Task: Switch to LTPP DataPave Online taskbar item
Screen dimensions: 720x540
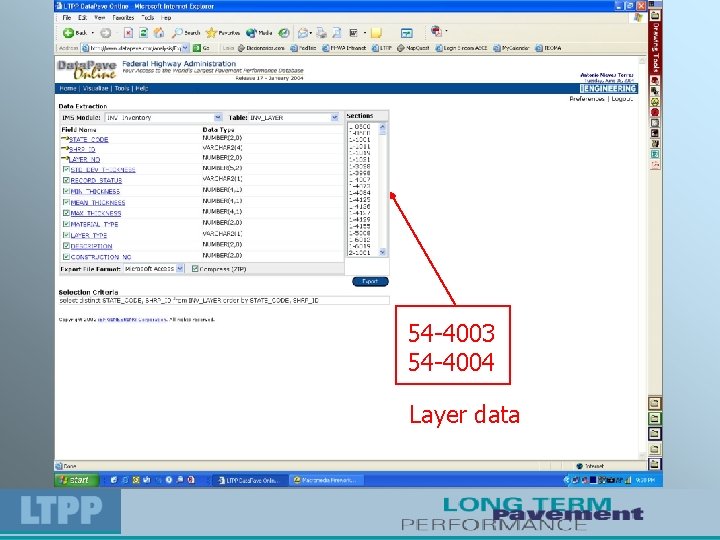Action: tap(250, 480)
